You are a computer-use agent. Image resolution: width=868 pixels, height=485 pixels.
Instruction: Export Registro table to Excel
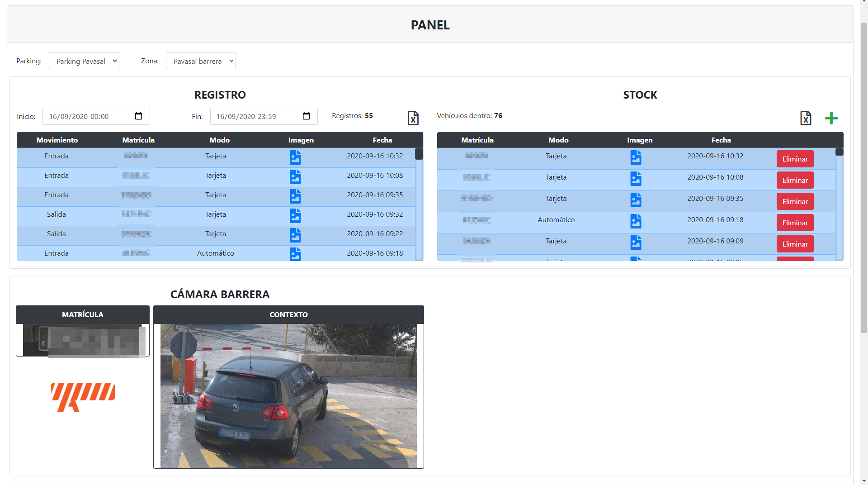point(413,118)
